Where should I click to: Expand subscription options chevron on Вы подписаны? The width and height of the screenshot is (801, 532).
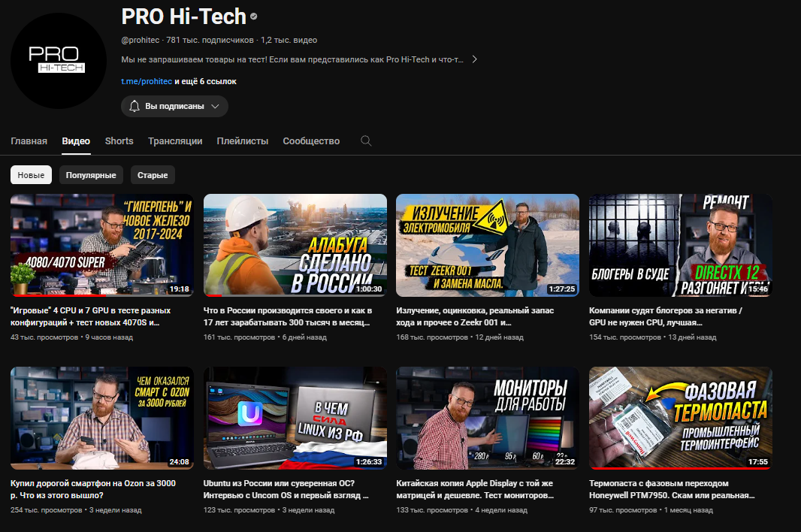pos(215,106)
